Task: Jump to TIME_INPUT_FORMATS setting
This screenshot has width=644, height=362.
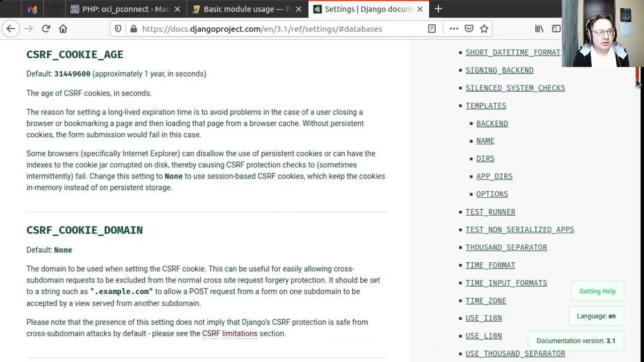Action: [x=506, y=283]
